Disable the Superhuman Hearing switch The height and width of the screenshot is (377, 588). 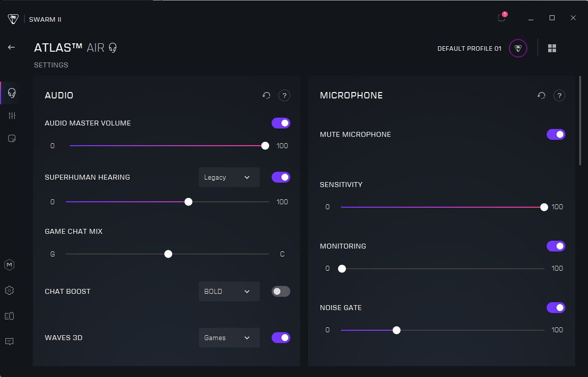tap(281, 177)
